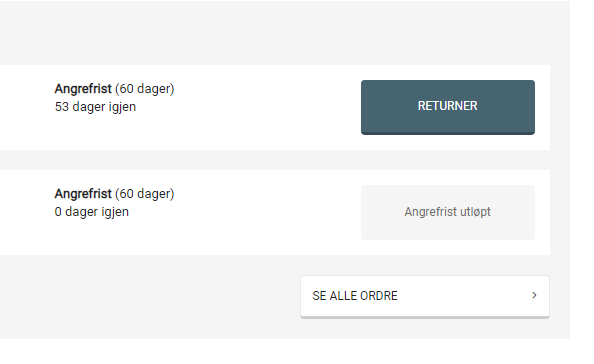Click the grey area left of SE ALLE ORDRE
594x364 pixels.
[x=150, y=297]
